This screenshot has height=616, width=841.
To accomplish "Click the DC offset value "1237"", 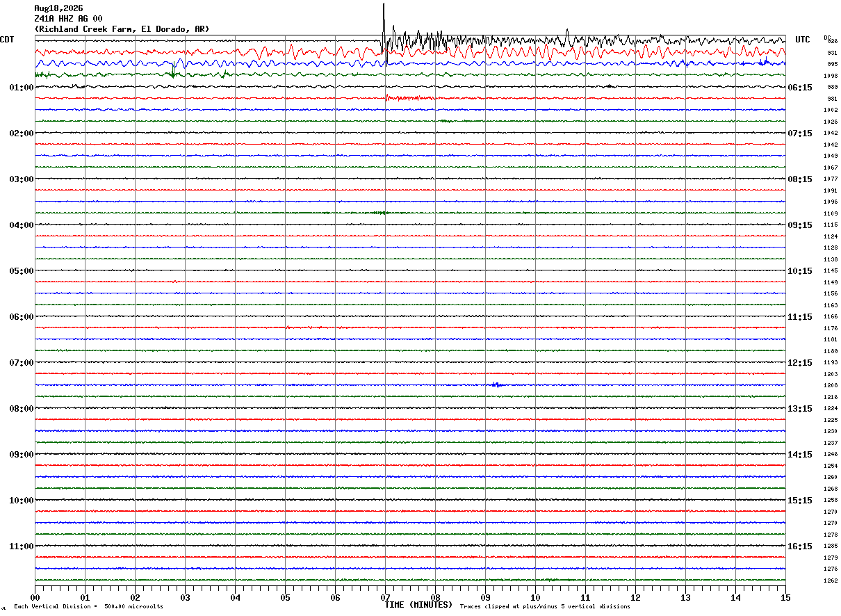I will [831, 443].
